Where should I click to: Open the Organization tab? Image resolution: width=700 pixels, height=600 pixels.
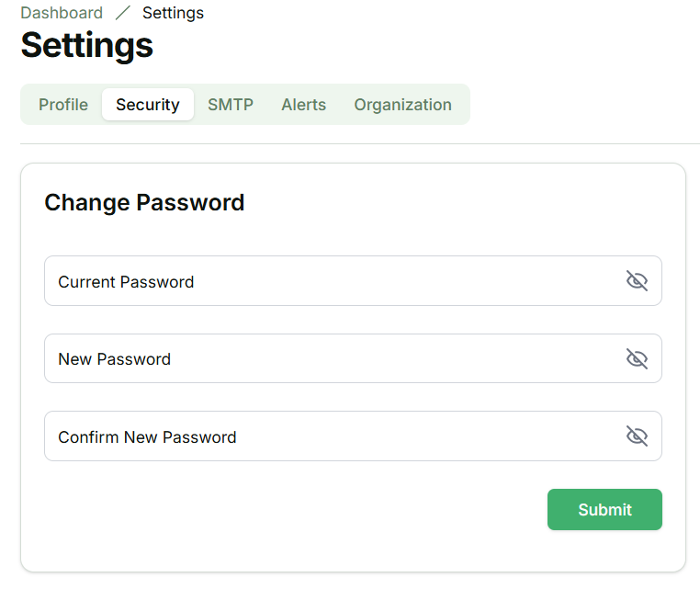[x=402, y=105]
